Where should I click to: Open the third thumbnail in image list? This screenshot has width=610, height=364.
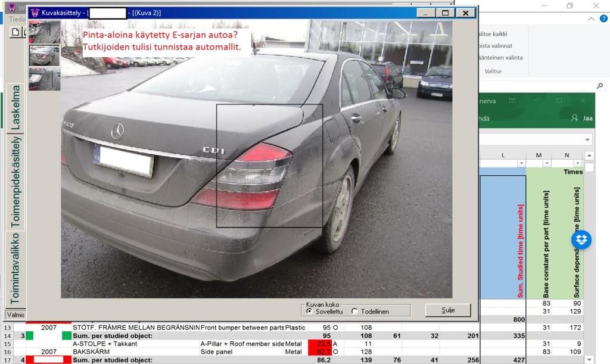(x=44, y=79)
